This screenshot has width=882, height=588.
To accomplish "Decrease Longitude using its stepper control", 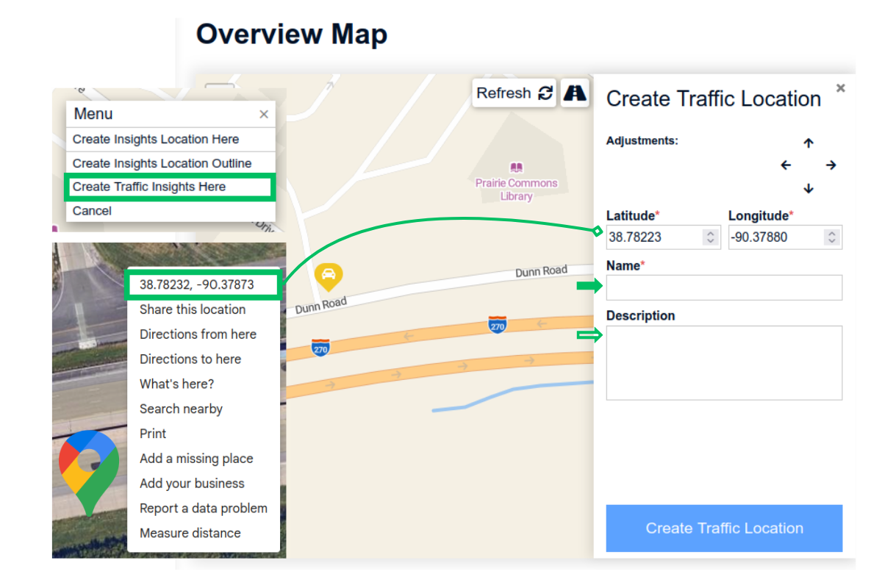I will (831, 240).
